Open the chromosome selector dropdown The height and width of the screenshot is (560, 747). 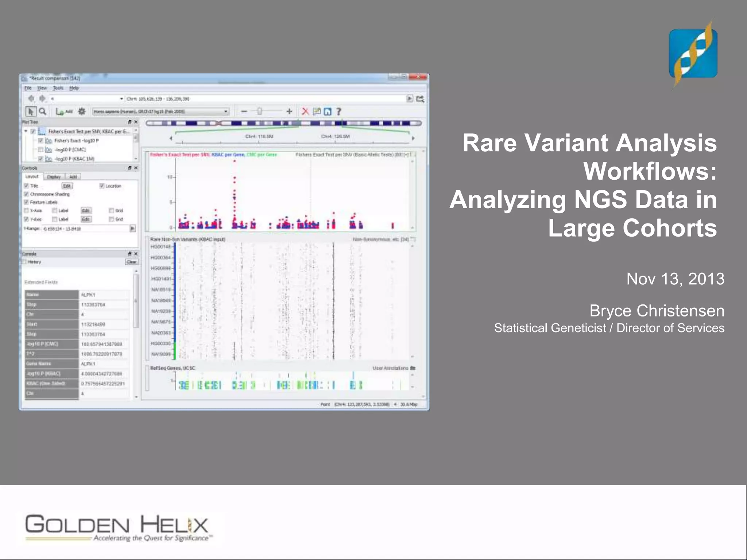(121, 99)
